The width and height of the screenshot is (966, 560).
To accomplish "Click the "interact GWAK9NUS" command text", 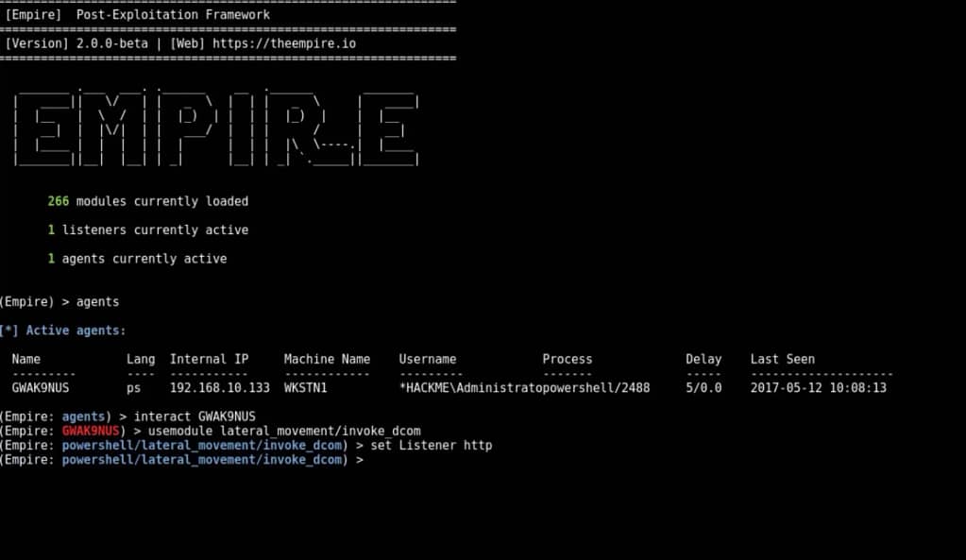I will point(195,417).
